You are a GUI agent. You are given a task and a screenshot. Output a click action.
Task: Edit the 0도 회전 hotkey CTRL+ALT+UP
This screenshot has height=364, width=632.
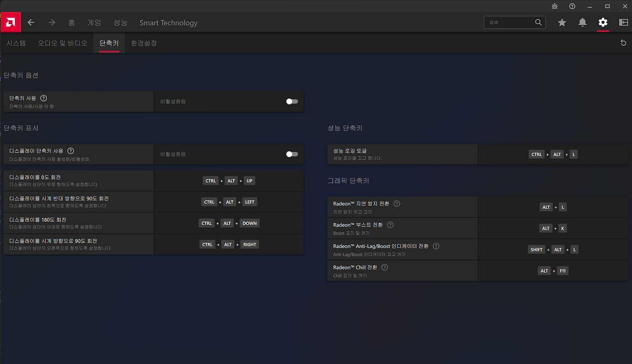(229, 181)
